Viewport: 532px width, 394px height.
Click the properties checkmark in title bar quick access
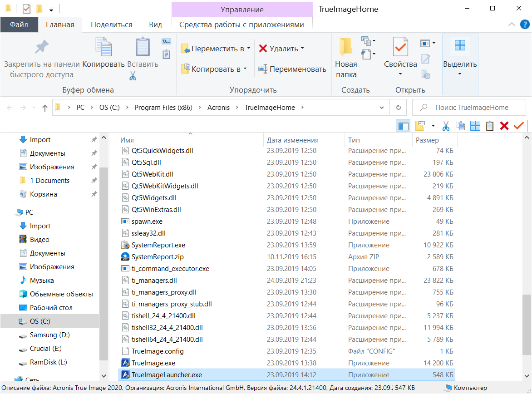(26, 9)
